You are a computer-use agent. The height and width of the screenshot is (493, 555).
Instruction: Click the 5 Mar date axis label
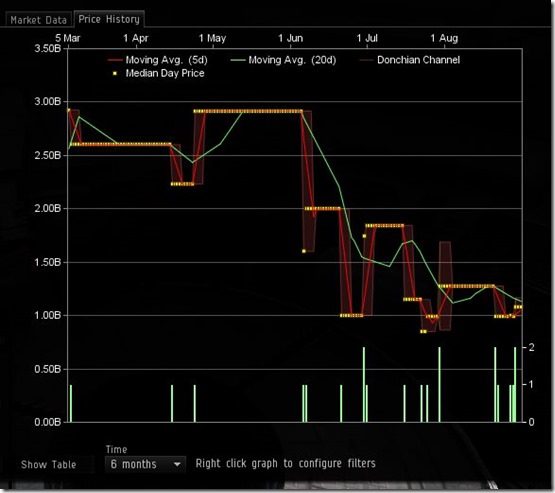point(68,38)
